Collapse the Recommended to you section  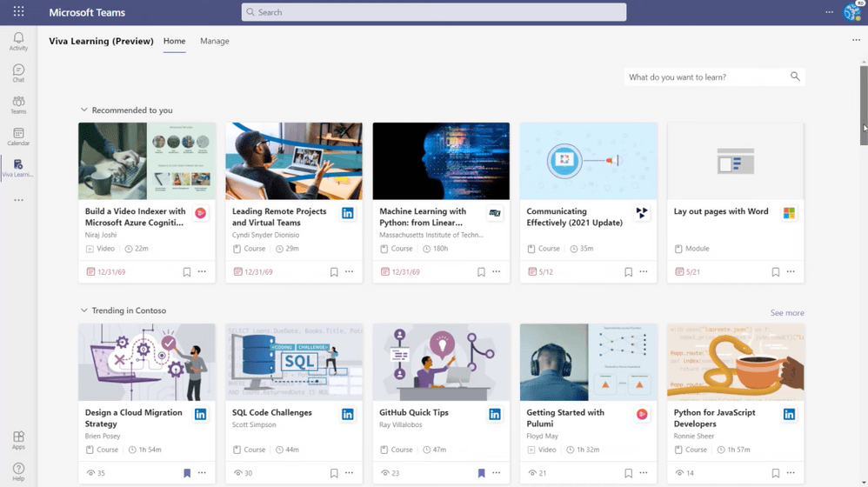coord(84,110)
